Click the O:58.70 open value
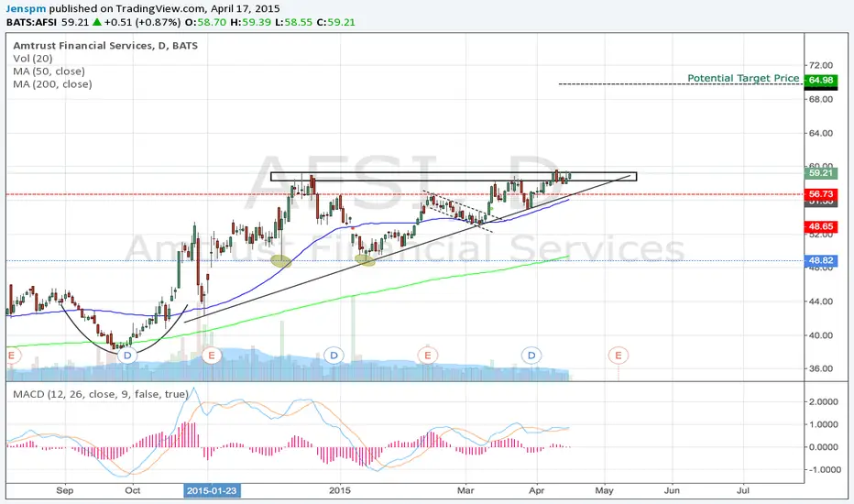This screenshot has height=504, width=854. [206, 22]
